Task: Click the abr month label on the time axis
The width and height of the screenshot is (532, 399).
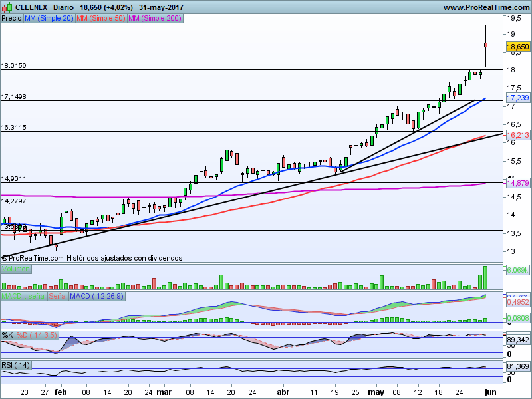Action: pyautogui.click(x=283, y=392)
